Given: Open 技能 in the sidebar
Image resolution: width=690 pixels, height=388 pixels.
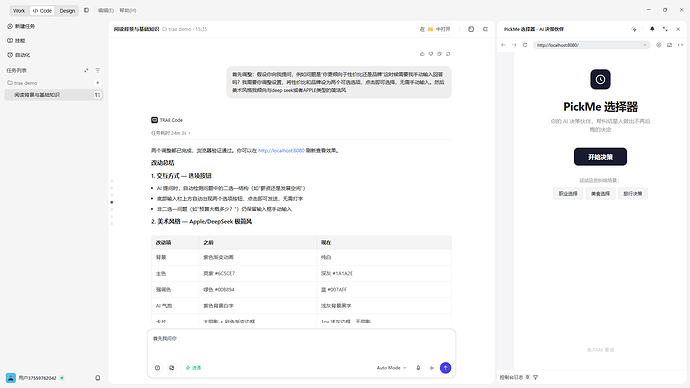Looking at the screenshot, I should pyautogui.click(x=16, y=40).
